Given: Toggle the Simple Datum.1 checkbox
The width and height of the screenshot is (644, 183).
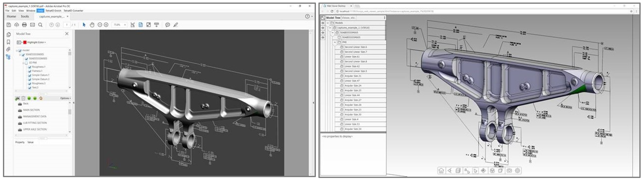Looking at the screenshot, I should click(29, 75).
